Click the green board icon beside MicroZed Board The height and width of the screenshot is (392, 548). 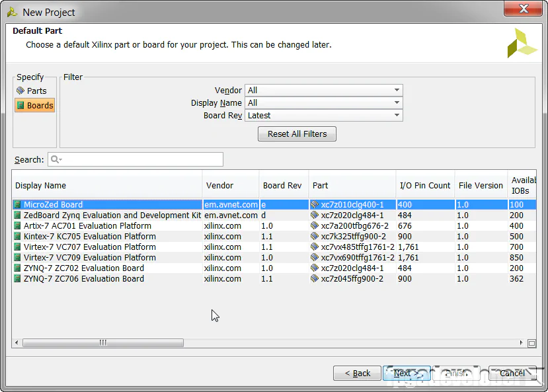coord(18,204)
